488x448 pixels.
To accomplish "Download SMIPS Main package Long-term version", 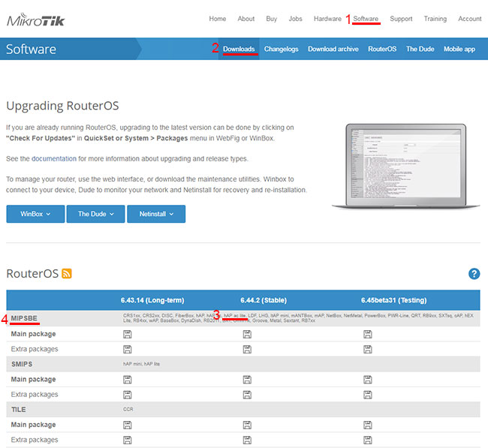I will (x=128, y=379).
